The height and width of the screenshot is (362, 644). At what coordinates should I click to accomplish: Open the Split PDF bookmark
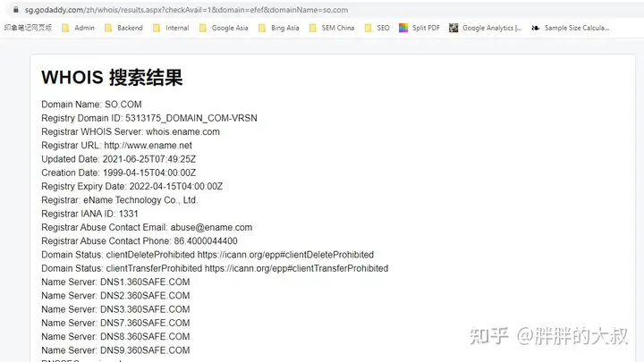(419, 28)
